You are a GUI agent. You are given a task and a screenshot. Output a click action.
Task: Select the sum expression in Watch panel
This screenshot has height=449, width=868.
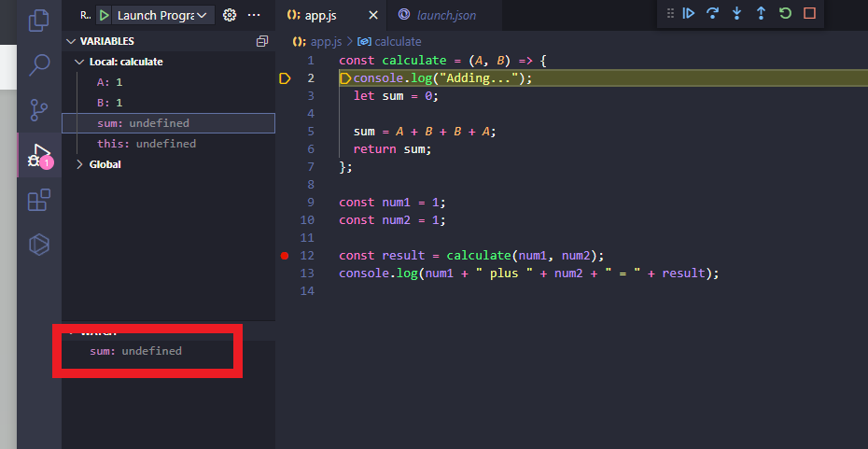pos(135,351)
